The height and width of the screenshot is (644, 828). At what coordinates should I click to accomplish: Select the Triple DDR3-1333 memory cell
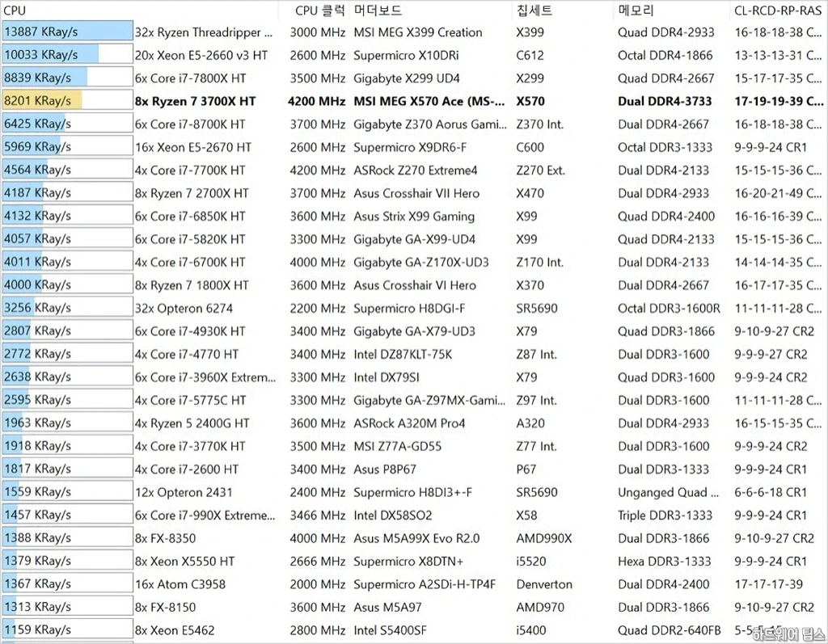(x=665, y=516)
